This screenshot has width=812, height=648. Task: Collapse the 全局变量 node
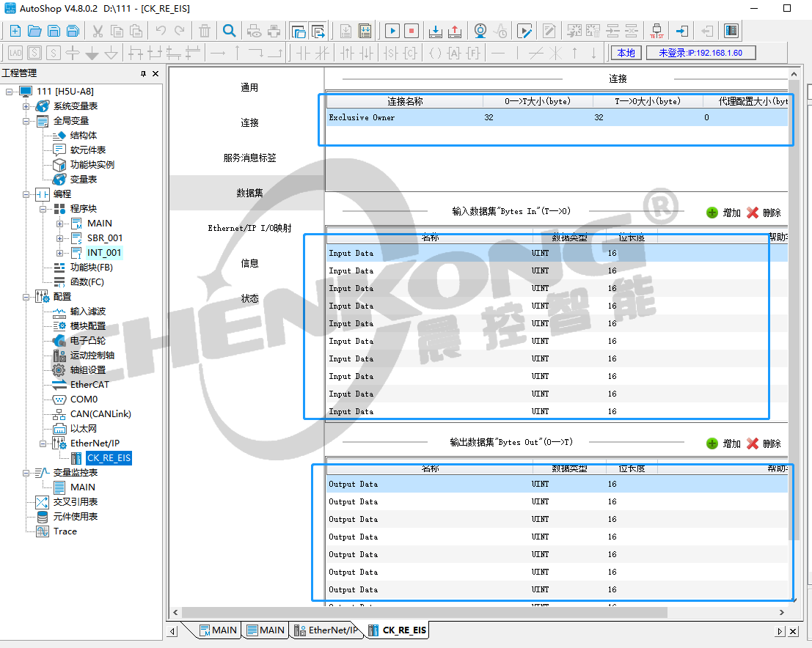coord(26,121)
